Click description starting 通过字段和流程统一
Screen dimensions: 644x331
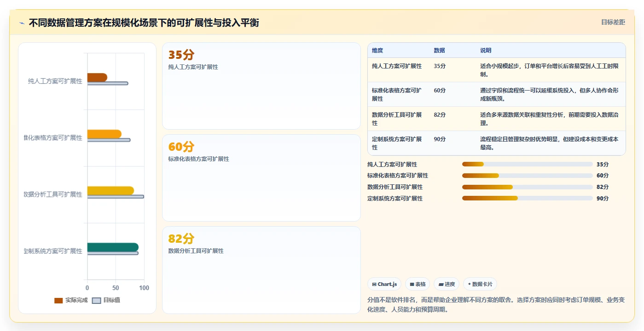(x=549, y=95)
